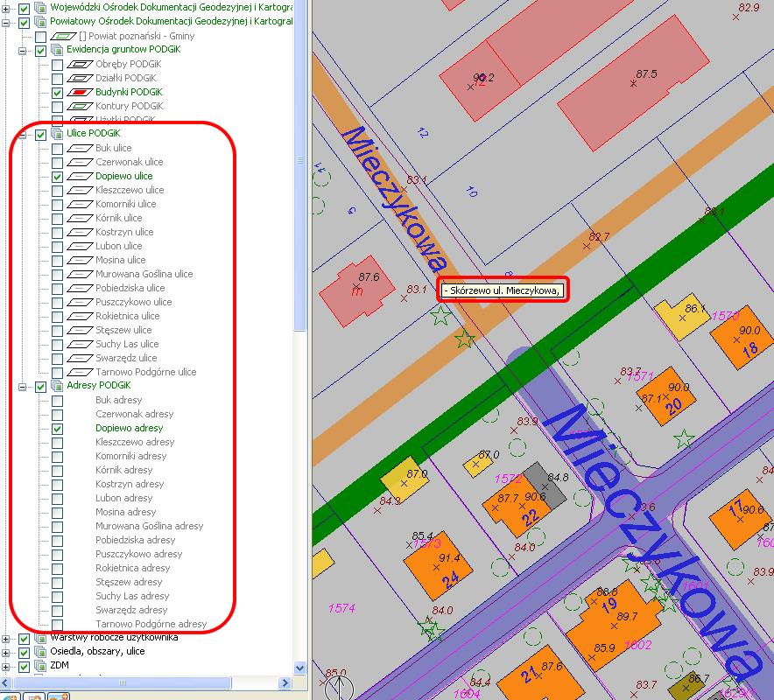Click the layer panel scroll-down arrow button
The width and height of the screenshot is (774, 700).
[x=299, y=668]
